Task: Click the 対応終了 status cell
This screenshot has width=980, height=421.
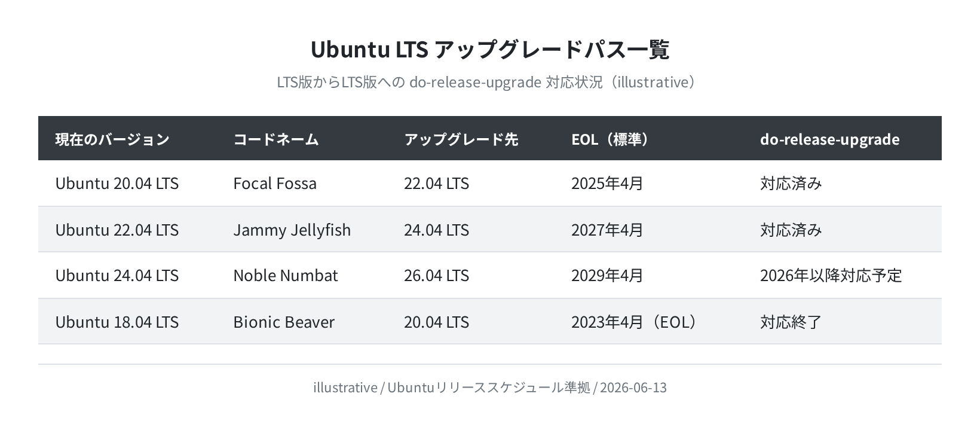Action: tap(791, 322)
